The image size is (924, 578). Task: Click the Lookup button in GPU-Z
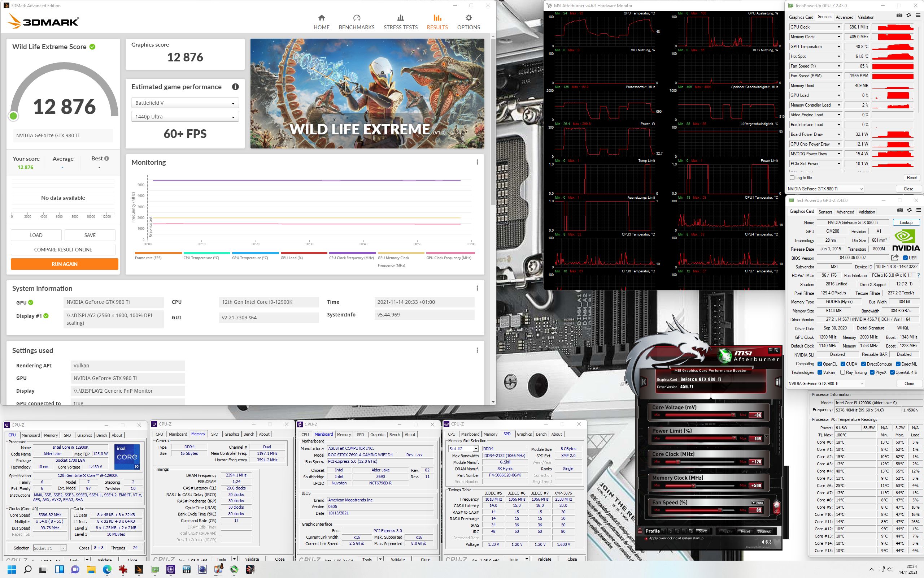906,223
